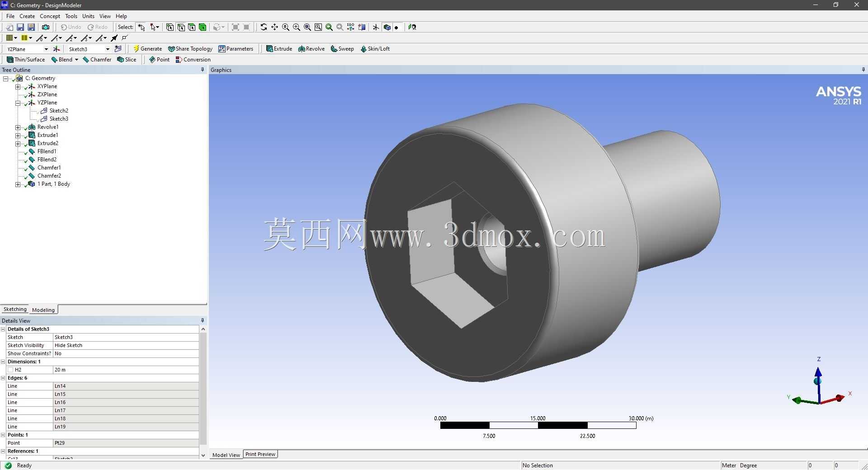
Task: Select the Chamfer tool
Action: click(97, 60)
